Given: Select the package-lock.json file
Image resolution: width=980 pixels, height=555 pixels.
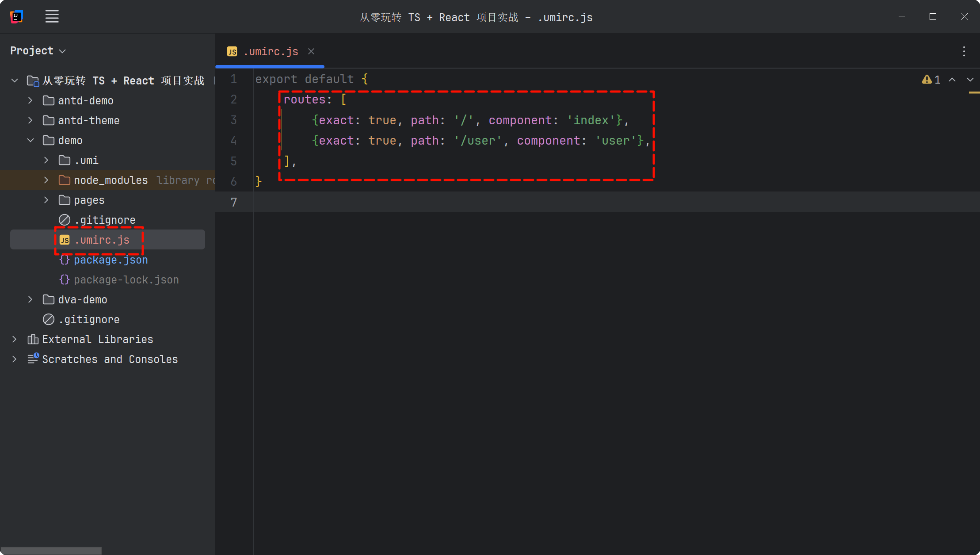Looking at the screenshot, I should tap(126, 279).
